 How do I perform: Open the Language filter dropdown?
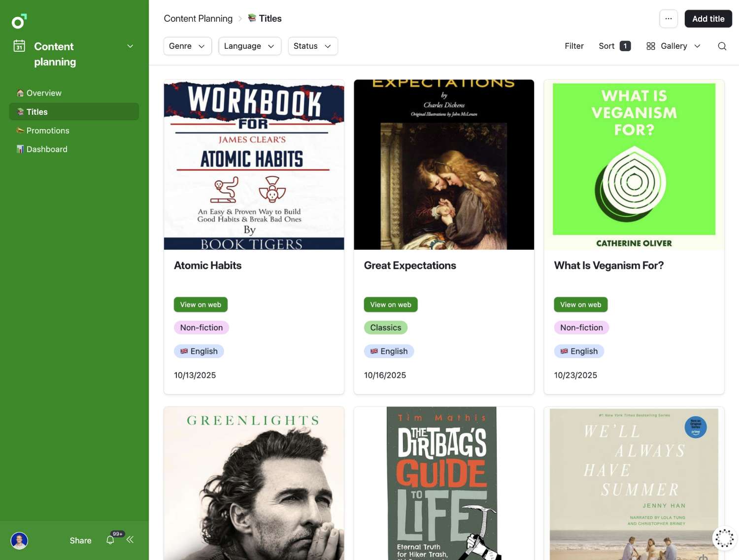[x=250, y=46]
